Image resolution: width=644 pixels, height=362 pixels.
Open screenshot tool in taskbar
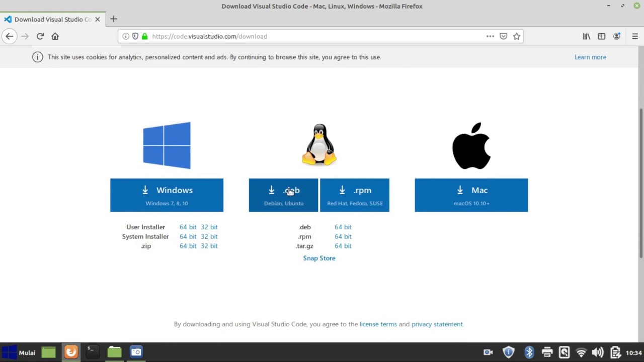coord(136,352)
